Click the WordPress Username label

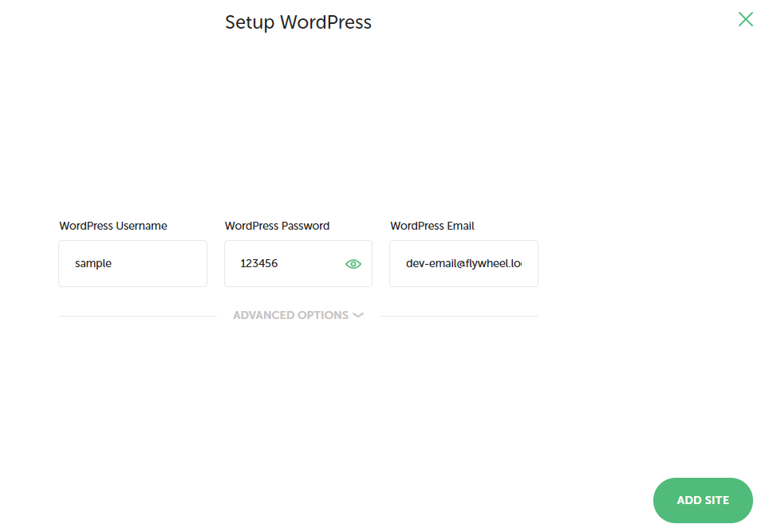(113, 226)
